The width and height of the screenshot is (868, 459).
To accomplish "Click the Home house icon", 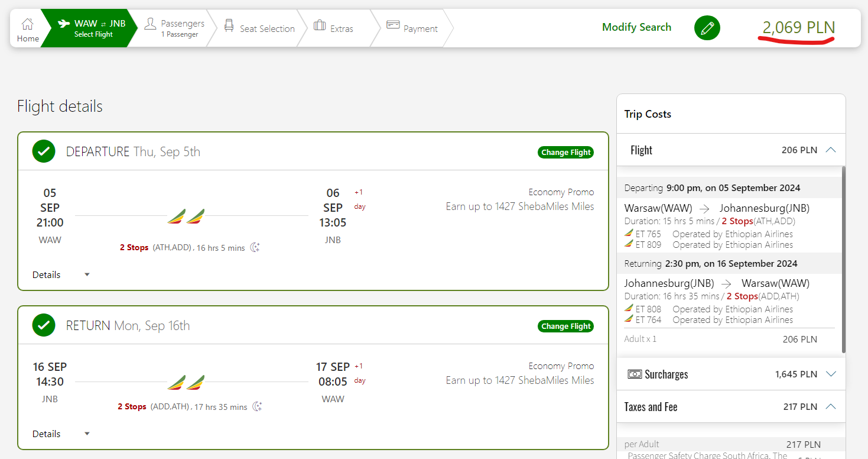I will pyautogui.click(x=27, y=24).
